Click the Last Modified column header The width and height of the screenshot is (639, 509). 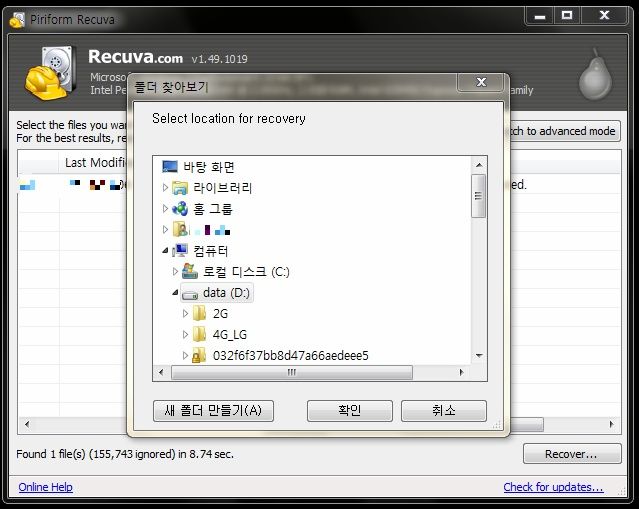pos(93,163)
